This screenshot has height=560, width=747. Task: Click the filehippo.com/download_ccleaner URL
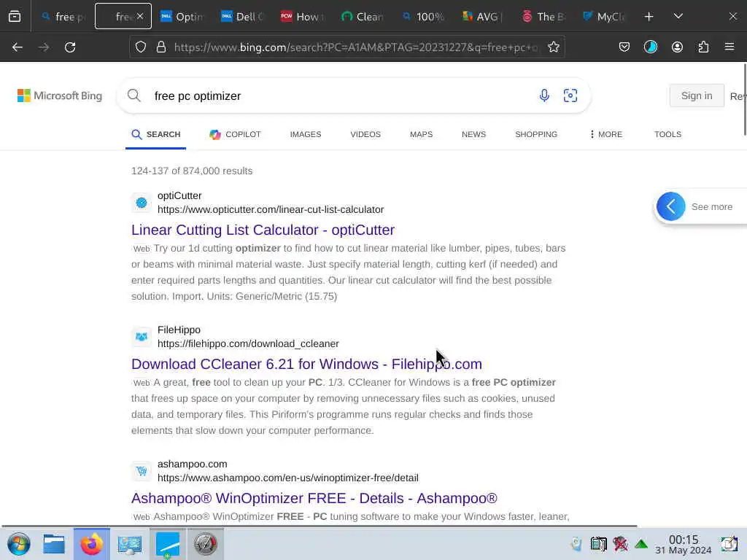248,344
